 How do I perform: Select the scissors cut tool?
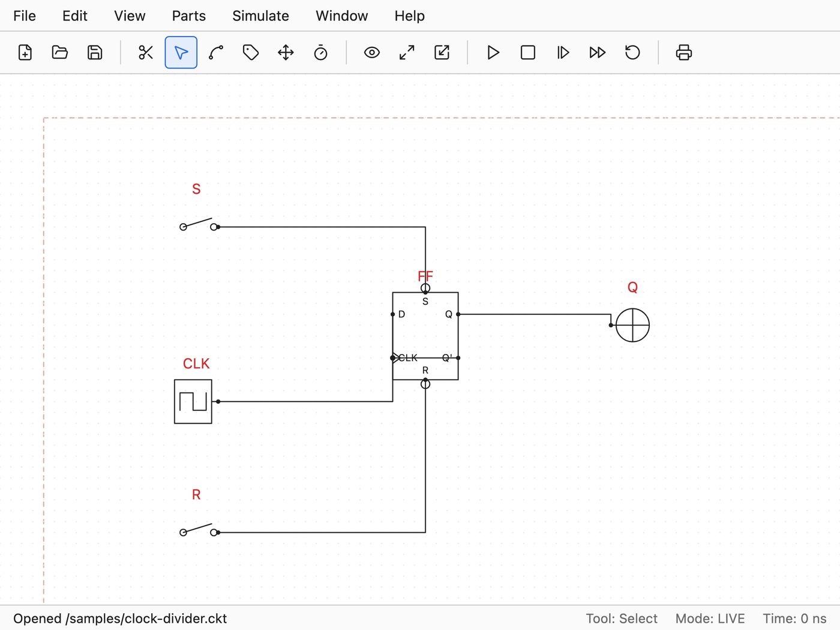pos(146,53)
